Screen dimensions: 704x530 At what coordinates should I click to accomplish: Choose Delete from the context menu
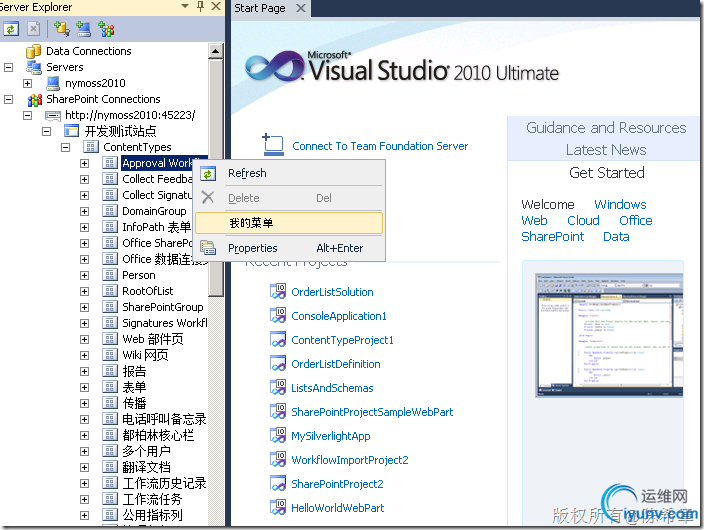point(290,198)
